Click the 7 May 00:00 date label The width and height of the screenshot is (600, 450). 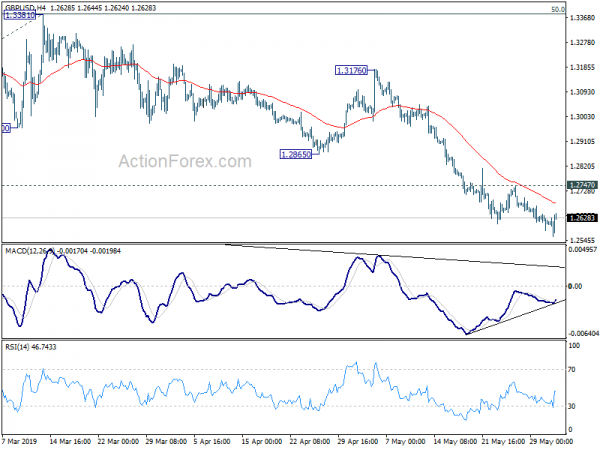(405, 442)
